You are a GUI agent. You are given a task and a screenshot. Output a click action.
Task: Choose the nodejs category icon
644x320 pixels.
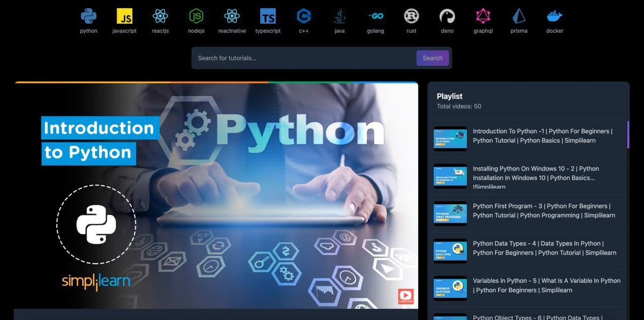click(x=196, y=17)
